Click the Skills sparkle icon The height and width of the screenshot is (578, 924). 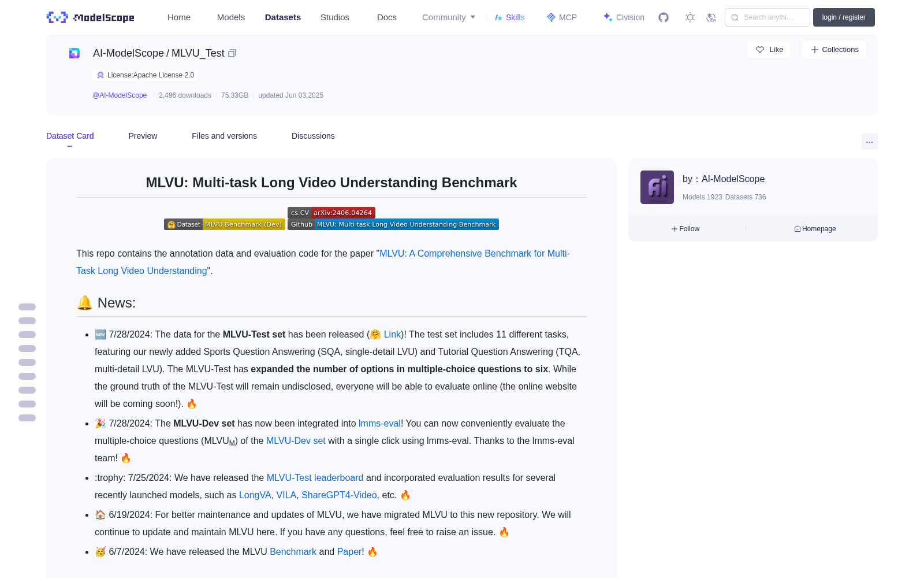pyautogui.click(x=498, y=17)
